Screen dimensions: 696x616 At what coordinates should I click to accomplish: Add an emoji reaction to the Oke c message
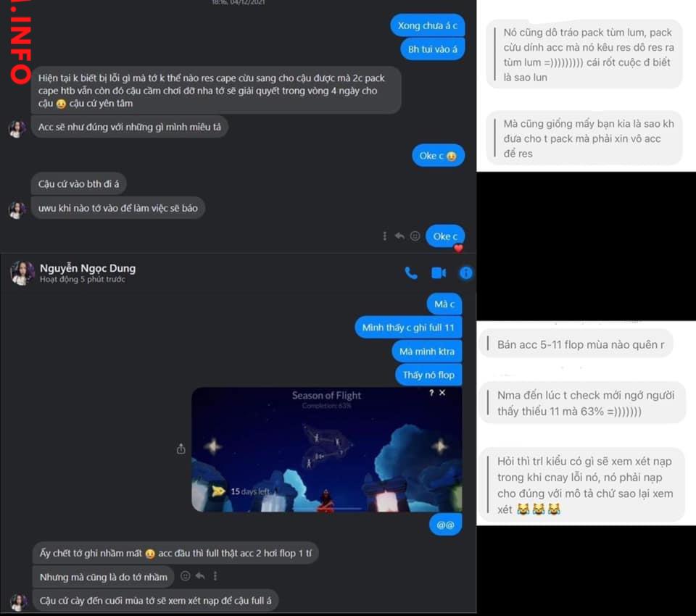[415, 236]
